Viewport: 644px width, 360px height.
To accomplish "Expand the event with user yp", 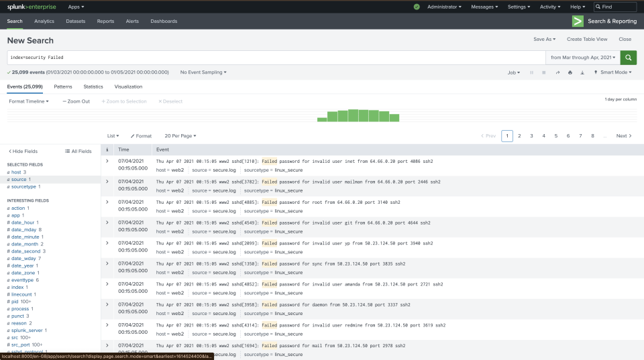I will [107, 243].
